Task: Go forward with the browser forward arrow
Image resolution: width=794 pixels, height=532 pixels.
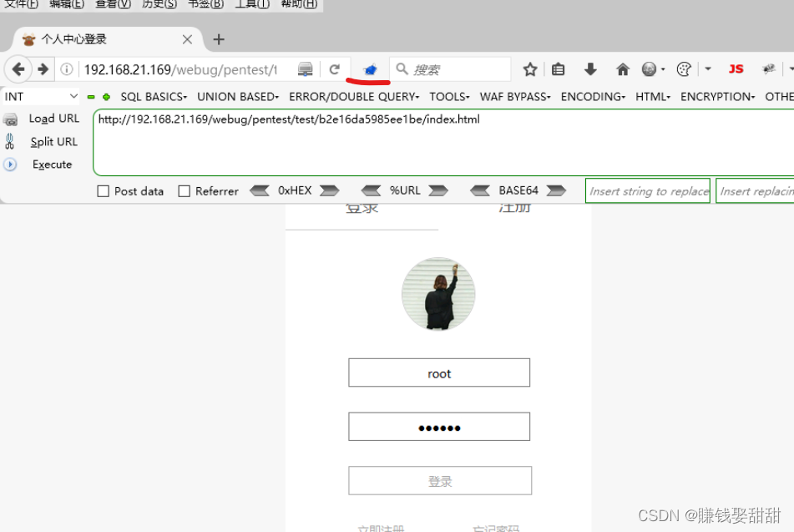Action: point(43,69)
